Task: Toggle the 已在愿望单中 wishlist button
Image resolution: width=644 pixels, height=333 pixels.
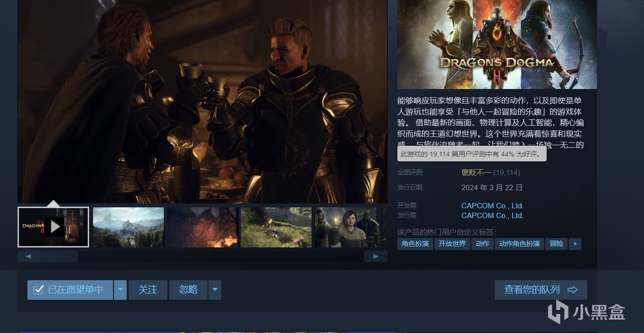Action: [x=70, y=290]
